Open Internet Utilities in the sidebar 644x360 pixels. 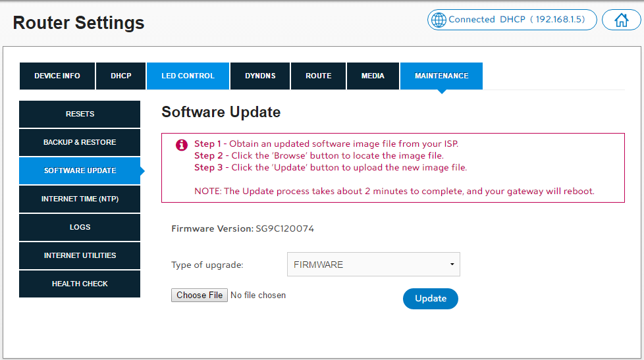pyautogui.click(x=80, y=256)
